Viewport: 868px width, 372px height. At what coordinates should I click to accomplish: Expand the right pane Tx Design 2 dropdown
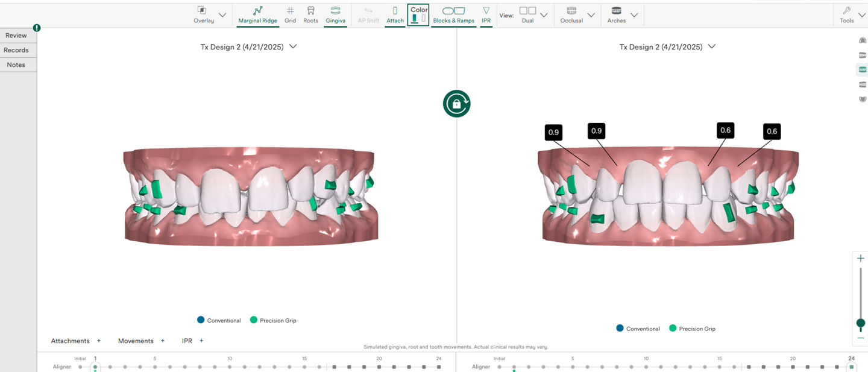(x=712, y=46)
